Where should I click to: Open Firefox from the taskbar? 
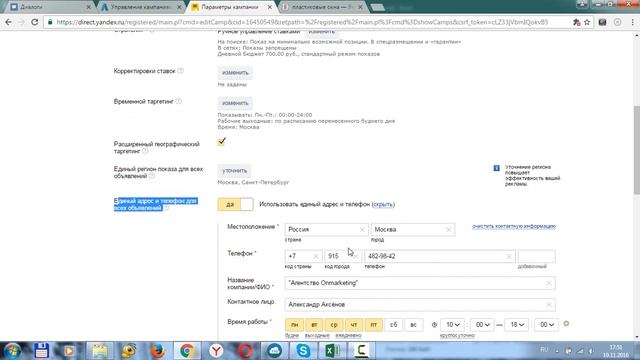tap(158, 351)
